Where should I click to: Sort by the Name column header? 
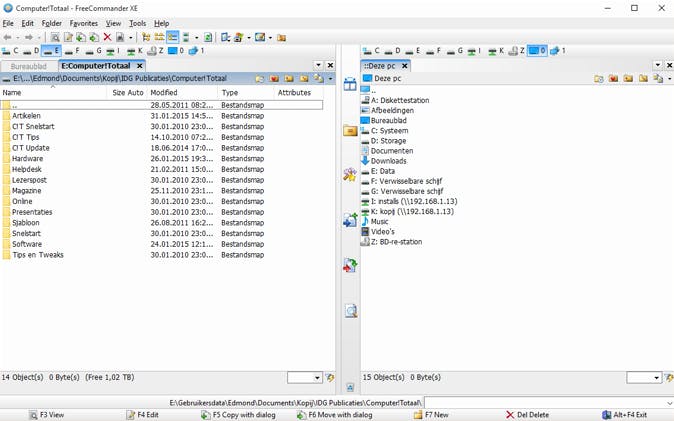click(53, 92)
